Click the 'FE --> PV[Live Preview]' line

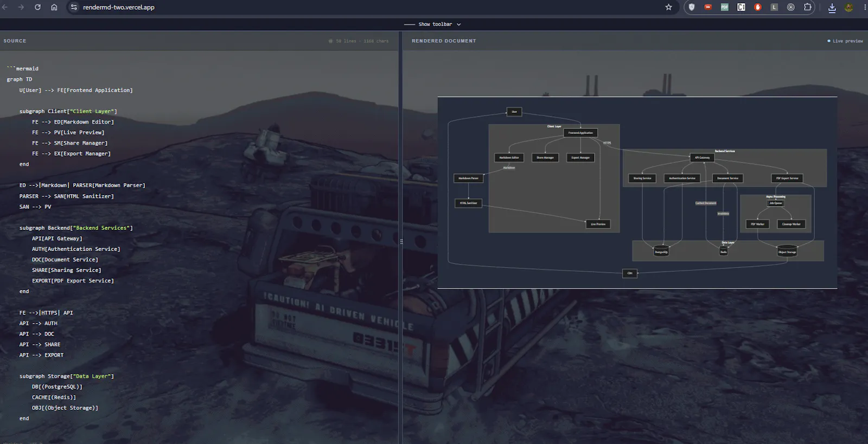pos(68,133)
